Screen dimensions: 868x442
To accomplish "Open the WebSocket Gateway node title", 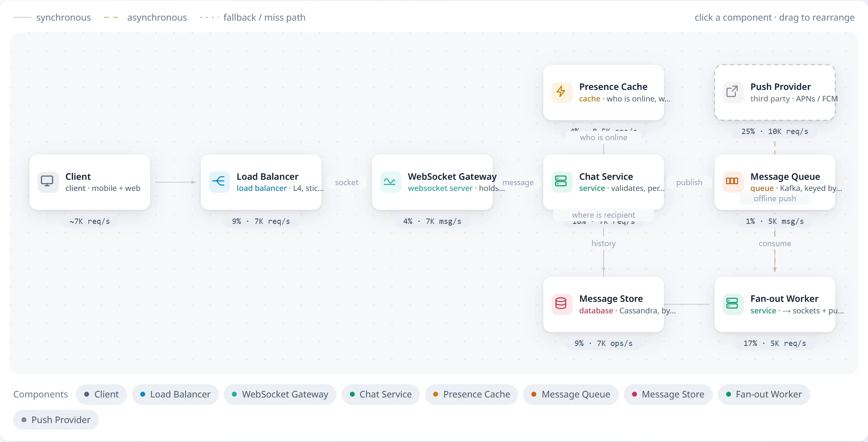I will tap(452, 176).
